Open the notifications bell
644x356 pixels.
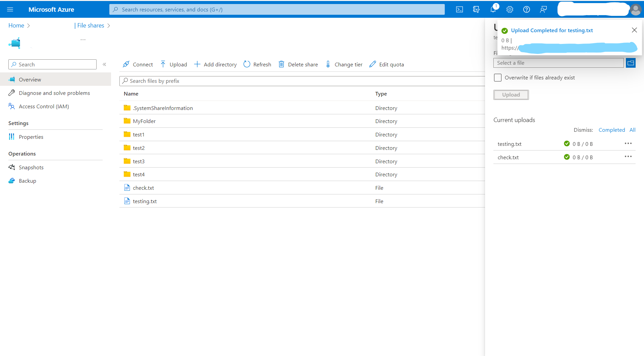tap(493, 9)
